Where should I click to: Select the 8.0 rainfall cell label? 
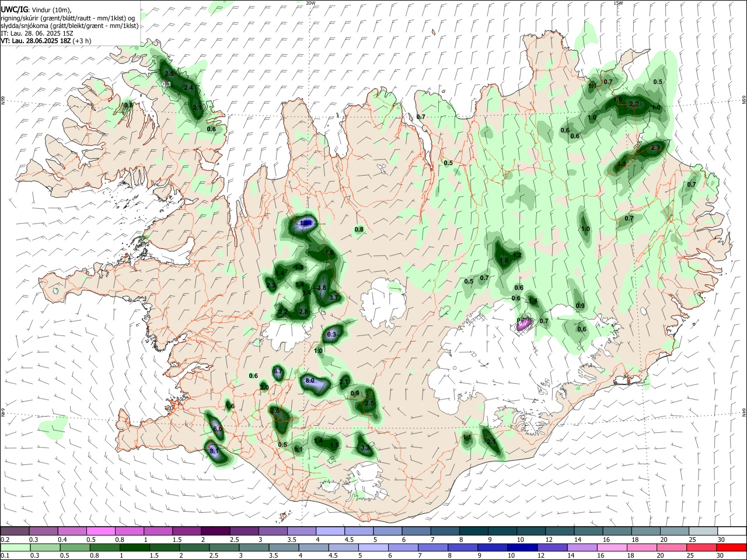(x=310, y=381)
